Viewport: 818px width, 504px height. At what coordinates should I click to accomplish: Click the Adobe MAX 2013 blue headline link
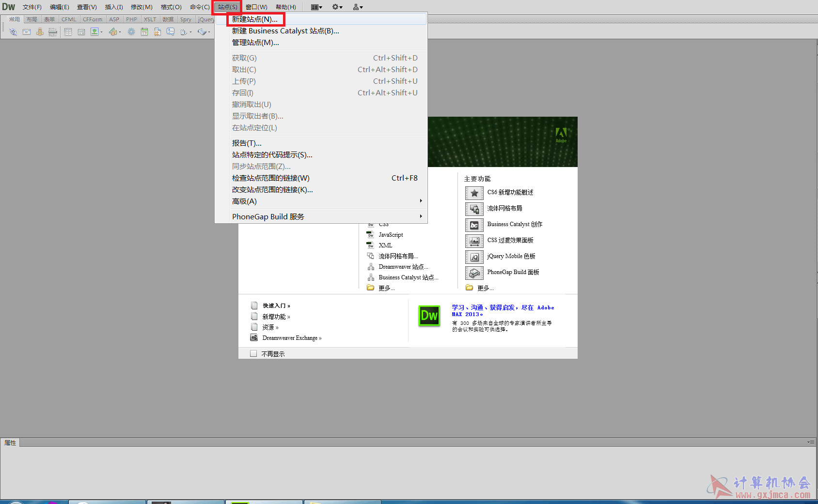click(503, 311)
